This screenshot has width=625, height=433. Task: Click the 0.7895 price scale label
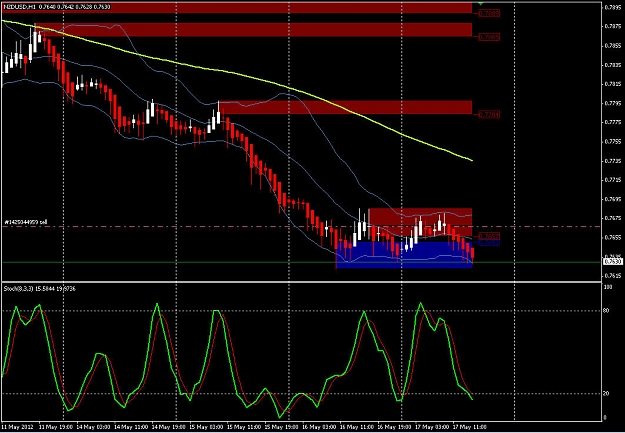click(x=613, y=7)
